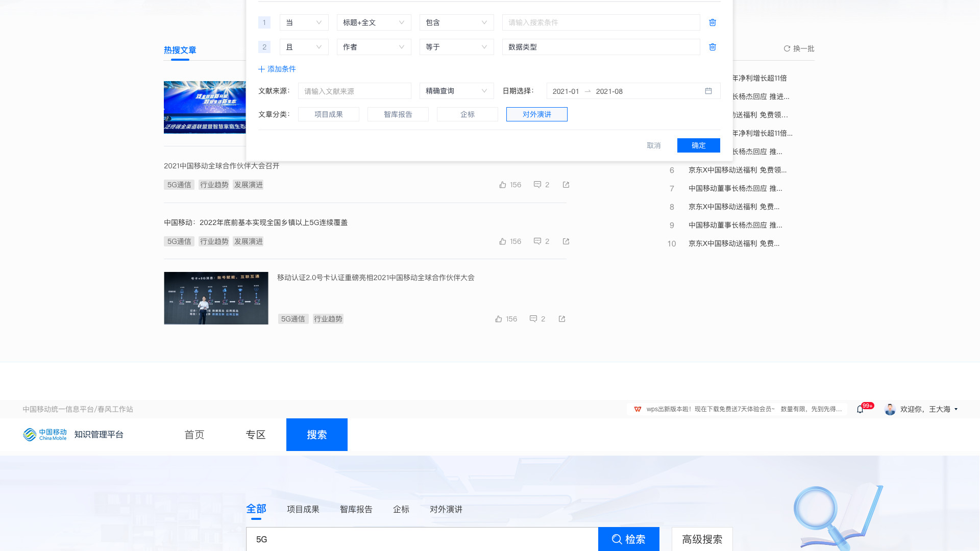The width and height of the screenshot is (980, 551).
Task: Refresh the hot list with 换一批
Action: pos(798,48)
